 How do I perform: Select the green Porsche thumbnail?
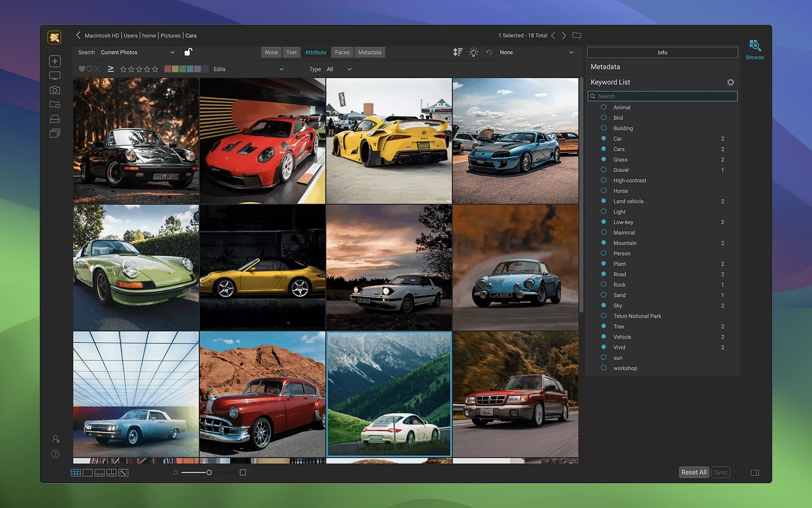pyautogui.click(x=136, y=268)
